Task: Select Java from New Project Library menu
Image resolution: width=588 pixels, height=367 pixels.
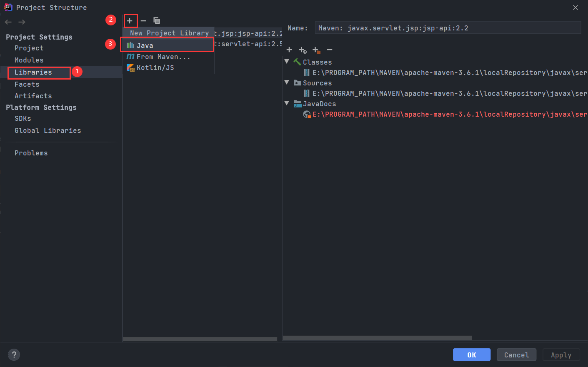Action: pos(168,45)
